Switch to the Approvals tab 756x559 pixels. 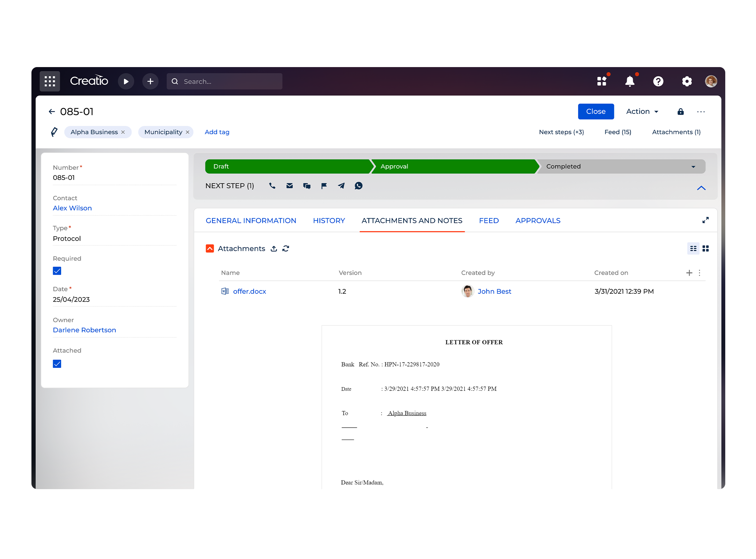click(x=538, y=220)
